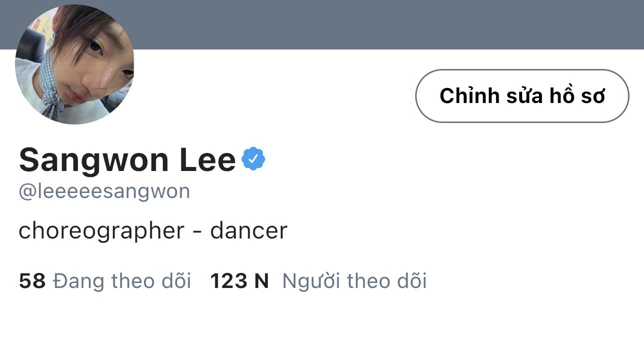
Task: Click the blue verified badge icon
Action: pos(253,159)
